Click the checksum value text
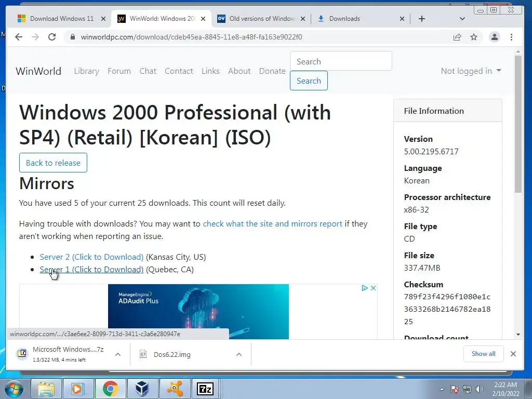 [x=447, y=309]
